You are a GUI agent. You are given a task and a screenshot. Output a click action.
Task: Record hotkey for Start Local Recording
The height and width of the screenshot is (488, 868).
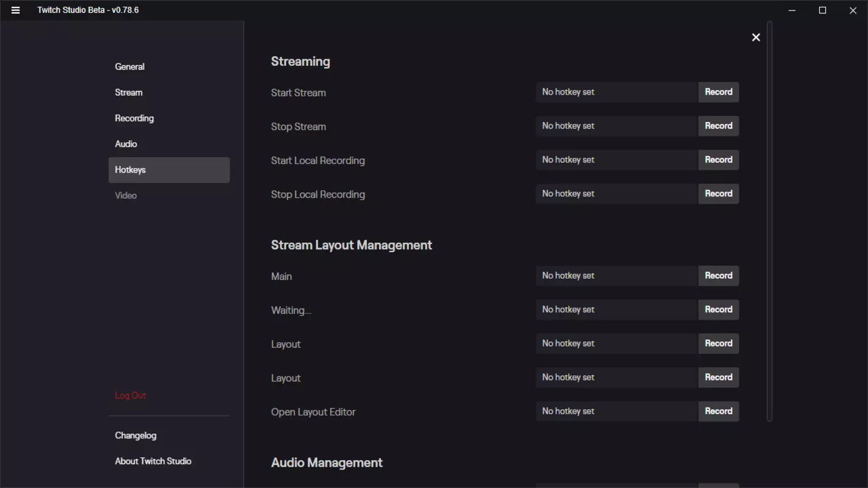point(718,160)
